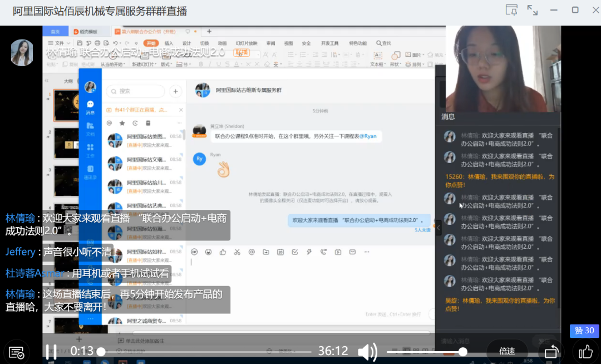Open chat 阿里国际站拾川...
The width and height of the screenshot is (601, 364).
145,186
